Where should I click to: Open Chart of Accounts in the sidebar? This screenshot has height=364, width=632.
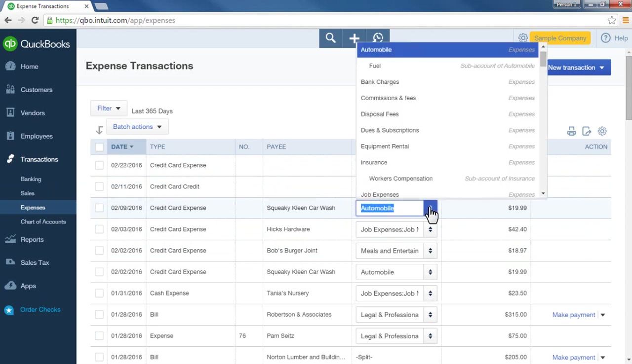43,221
